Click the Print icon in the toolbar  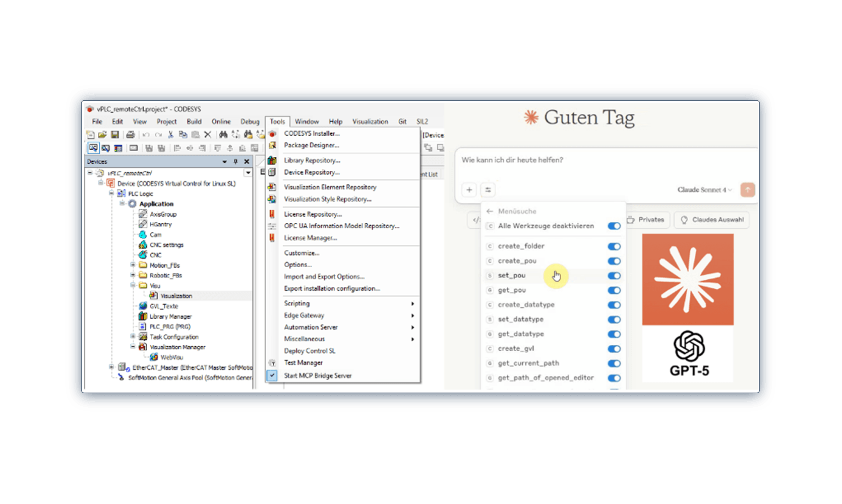pyautogui.click(x=131, y=135)
